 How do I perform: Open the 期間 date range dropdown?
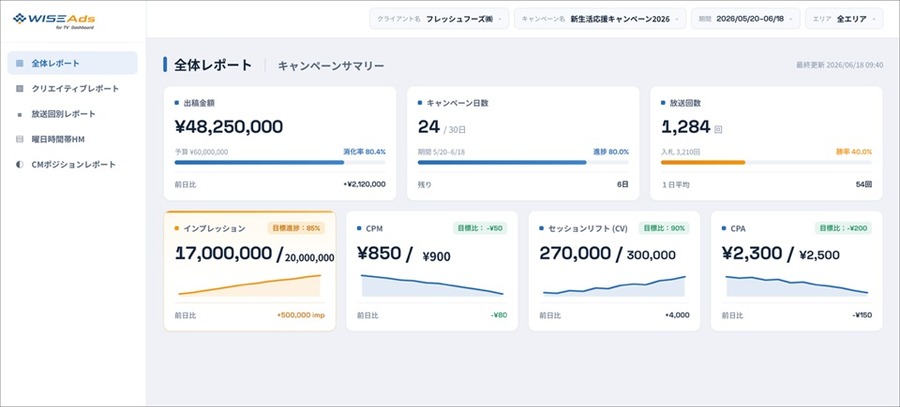point(746,19)
